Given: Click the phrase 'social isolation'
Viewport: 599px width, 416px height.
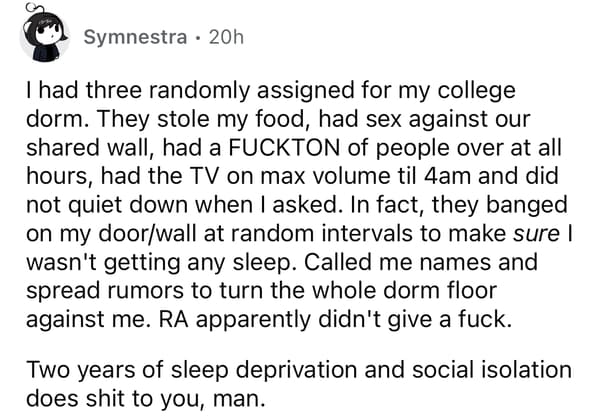Looking at the screenshot, I should 492,370.
